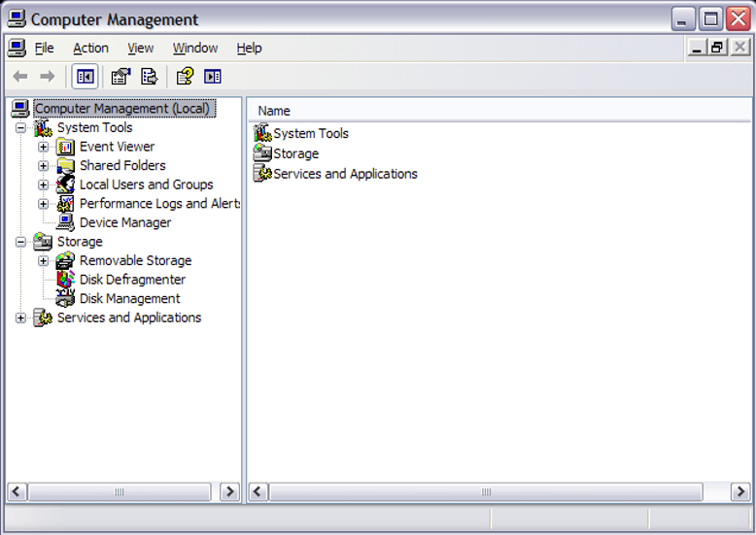Click left arrow of right pane scrollbar
The height and width of the screenshot is (535, 756).
258,491
